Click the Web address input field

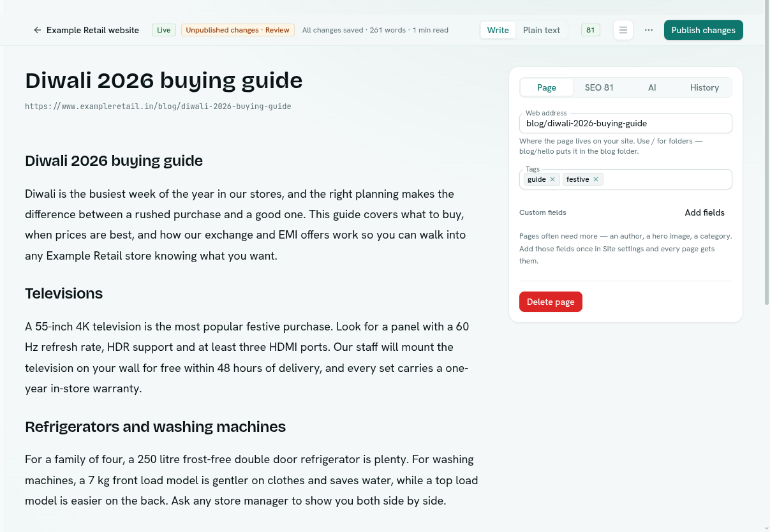coord(626,123)
